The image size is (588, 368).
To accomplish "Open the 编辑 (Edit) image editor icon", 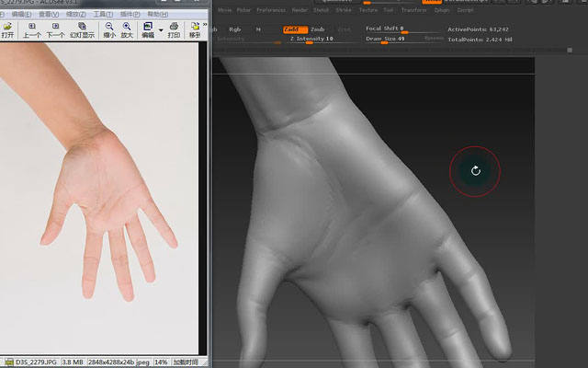I will point(148,30).
